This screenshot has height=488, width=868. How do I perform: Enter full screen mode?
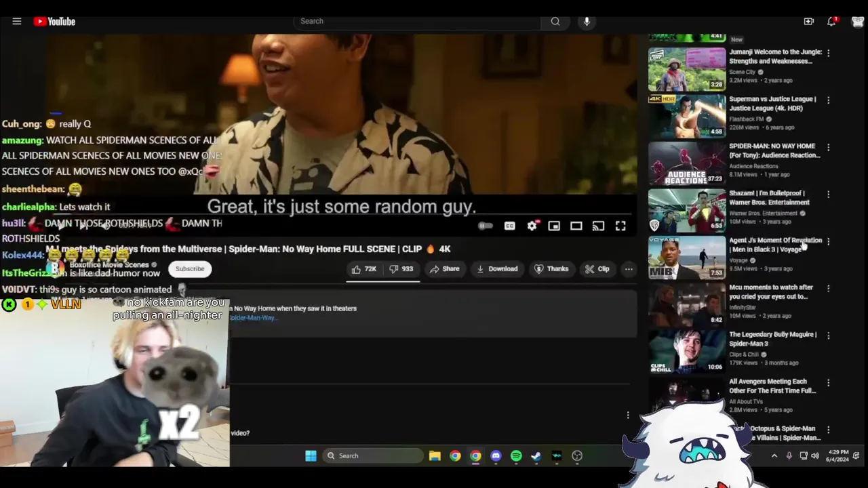pos(620,226)
